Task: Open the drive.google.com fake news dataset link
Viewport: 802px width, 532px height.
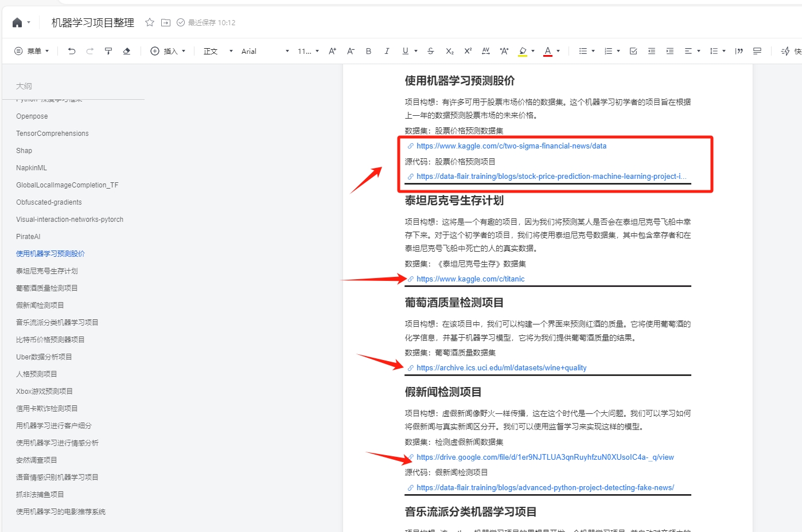Action: coord(545,457)
